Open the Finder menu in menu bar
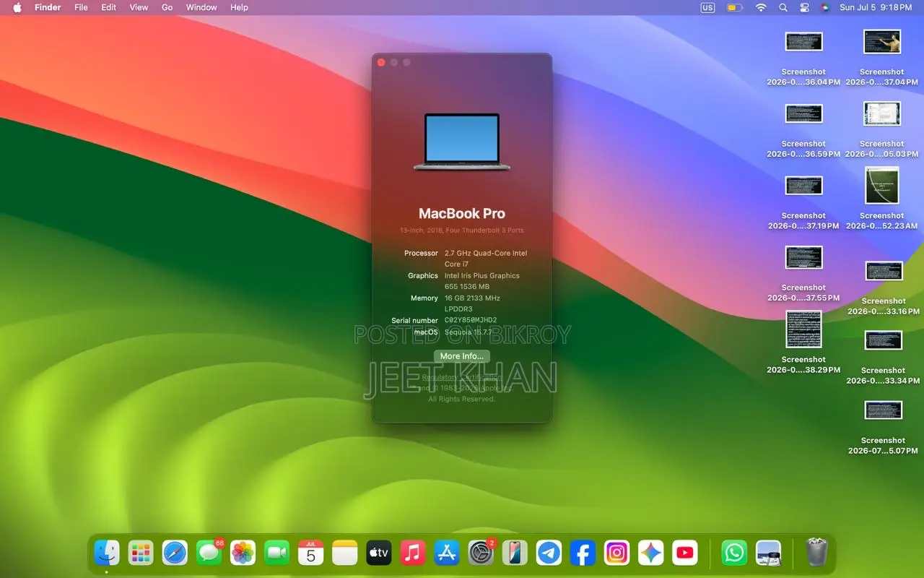The width and height of the screenshot is (924, 578). click(48, 7)
